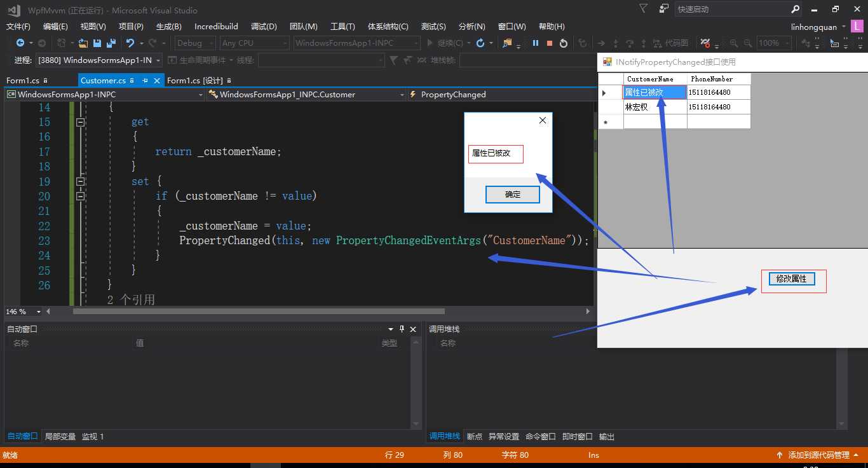868x468 pixels.
Task: Open the 编辑(E) menu
Action: pyautogui.click(x=55, y=26)
